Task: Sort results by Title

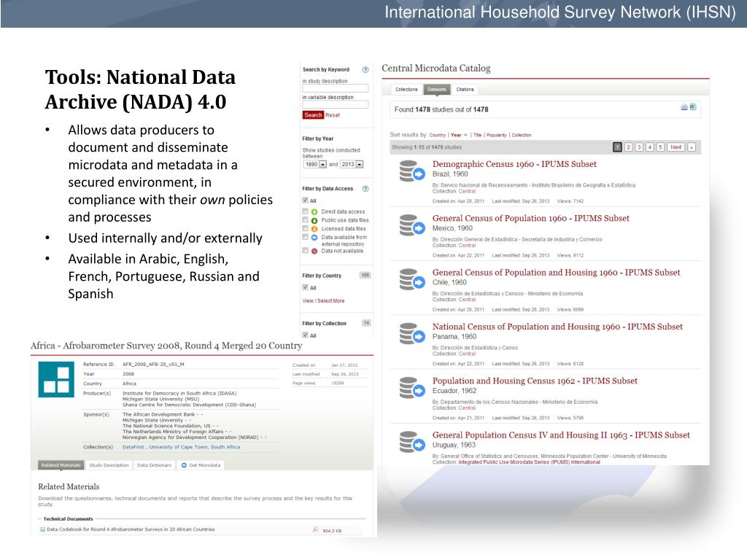Action: pyautogui.click(x=477, y=135)
